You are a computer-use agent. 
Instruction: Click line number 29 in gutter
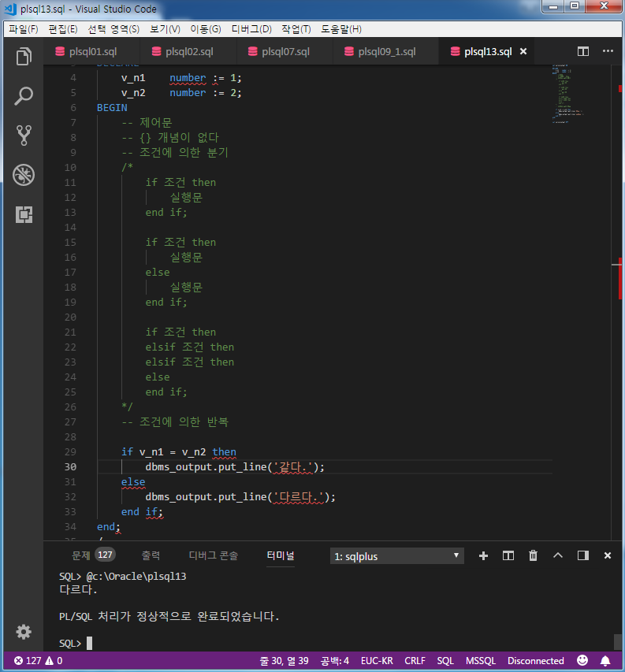[x=70, y=451]
